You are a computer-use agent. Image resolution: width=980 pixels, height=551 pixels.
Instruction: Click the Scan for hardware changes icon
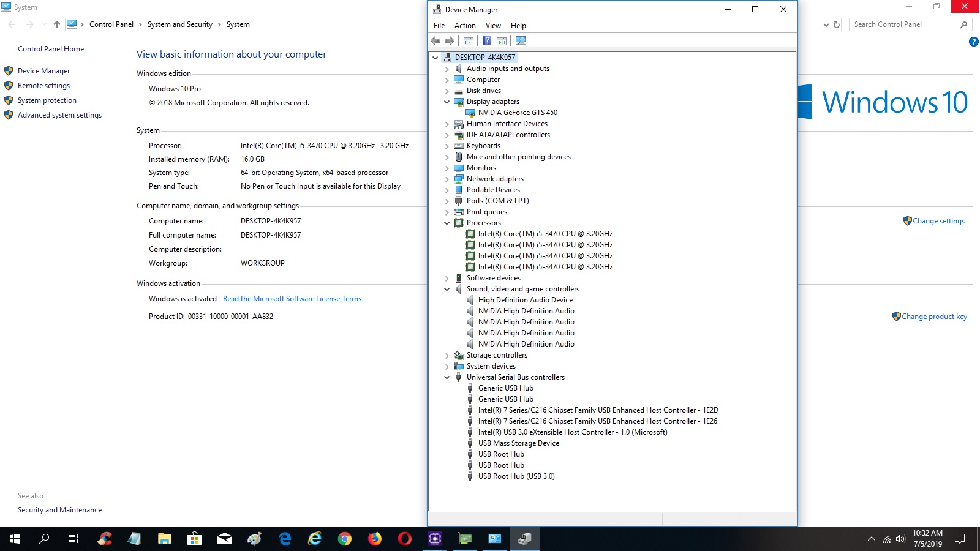[x=521, y=41]
